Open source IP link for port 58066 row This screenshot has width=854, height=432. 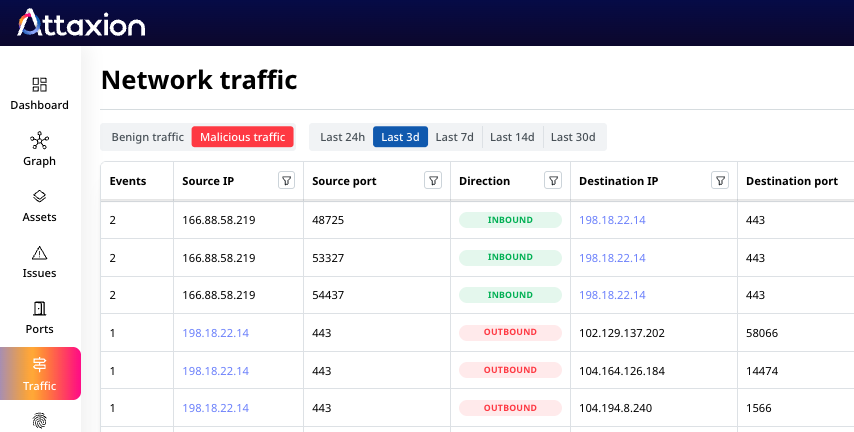pos(215,333)
